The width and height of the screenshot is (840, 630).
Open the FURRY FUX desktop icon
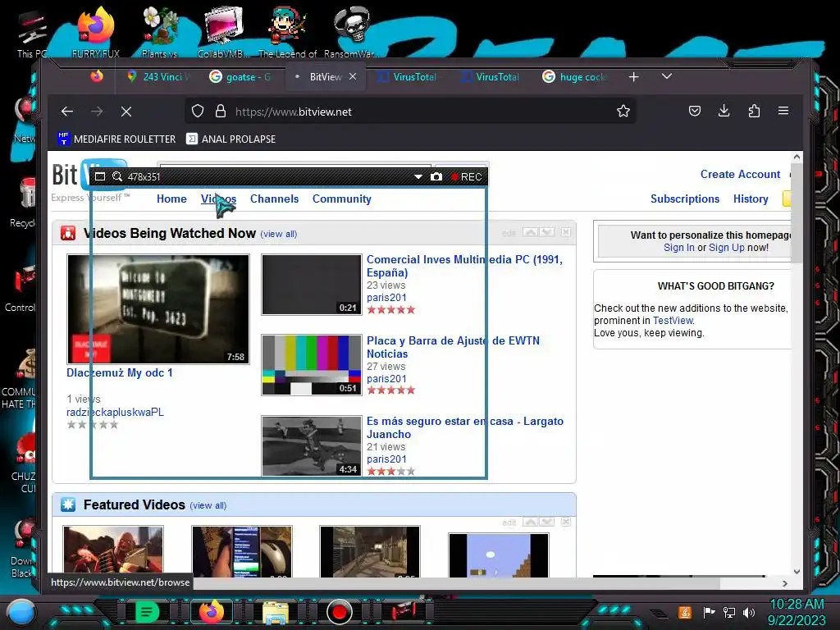(x=96, y=32)
